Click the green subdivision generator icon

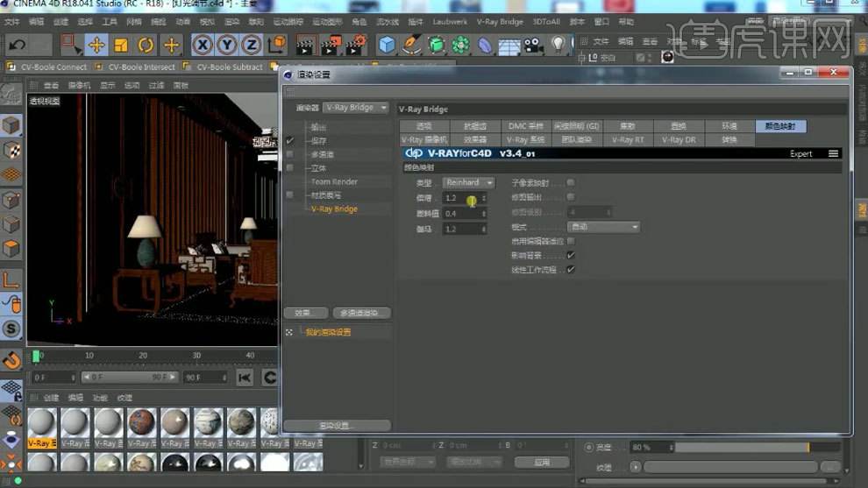click(437, 45)
